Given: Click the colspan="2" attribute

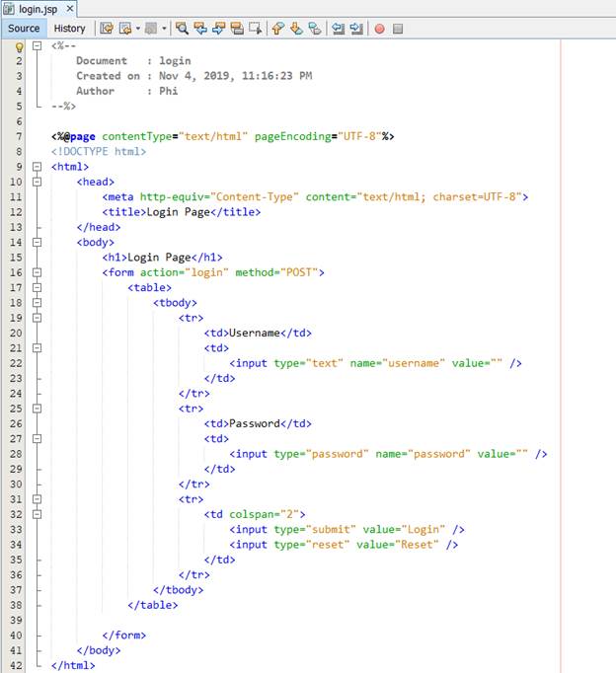Looking at the screenshot, I should click(264, 514).
